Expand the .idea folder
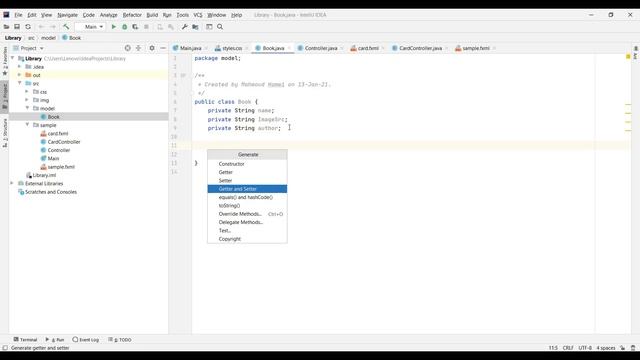 point(19,67)
